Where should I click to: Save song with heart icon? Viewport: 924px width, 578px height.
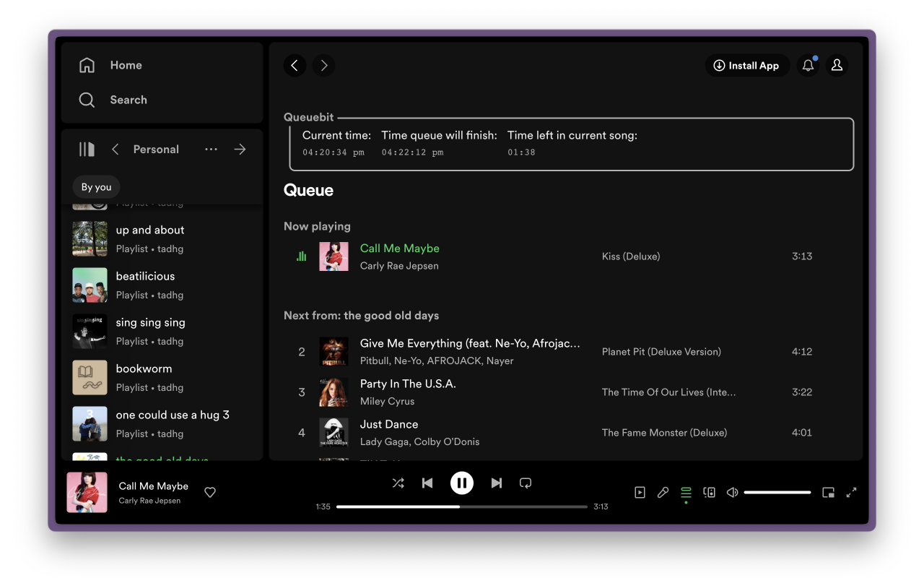(210, 493)
